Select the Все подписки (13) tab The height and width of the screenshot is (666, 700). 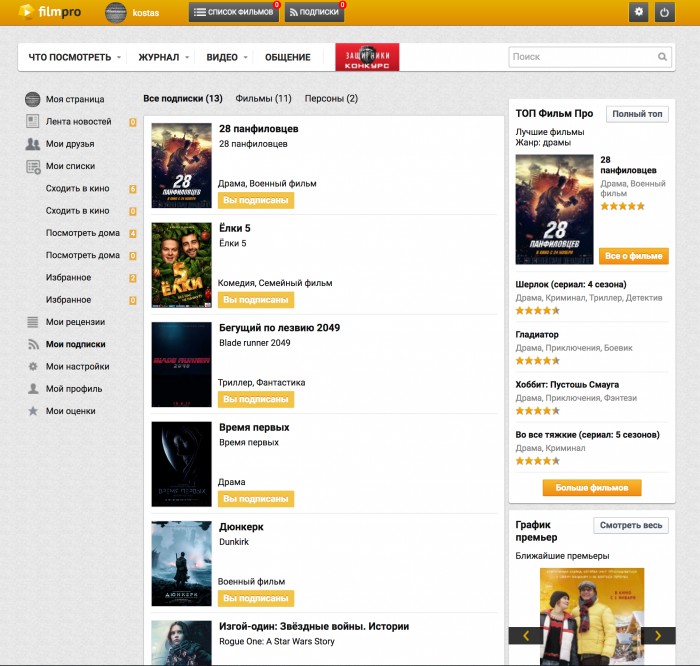(183, 99)
